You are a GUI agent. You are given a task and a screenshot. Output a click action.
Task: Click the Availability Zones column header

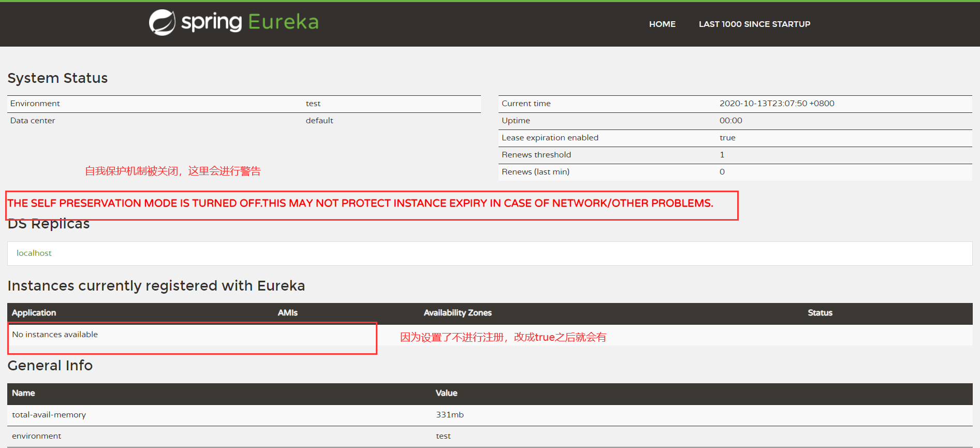coord(458,313)
